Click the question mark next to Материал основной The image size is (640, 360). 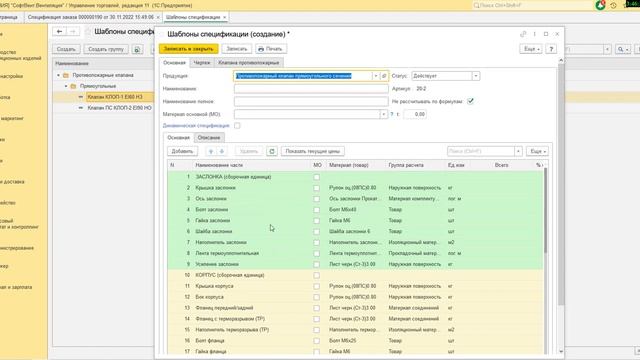392,114
